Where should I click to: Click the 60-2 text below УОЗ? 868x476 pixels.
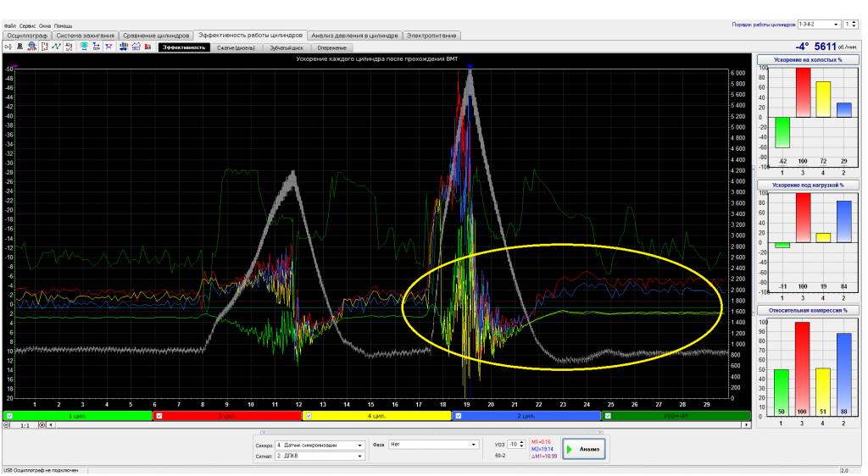pos(500,456)
